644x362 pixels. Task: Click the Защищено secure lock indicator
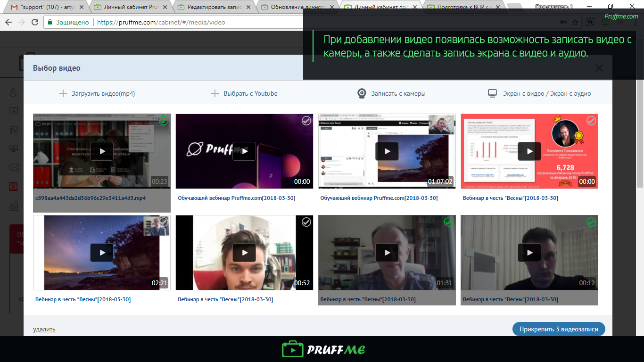point(69,22)
